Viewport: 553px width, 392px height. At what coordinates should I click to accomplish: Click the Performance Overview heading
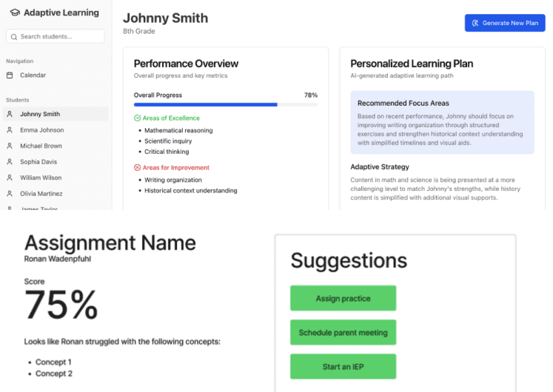click(186, 64)
